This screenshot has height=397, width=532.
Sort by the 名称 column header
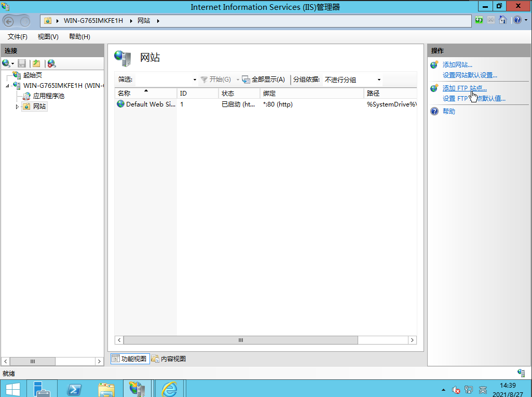(x=146, y=93)
